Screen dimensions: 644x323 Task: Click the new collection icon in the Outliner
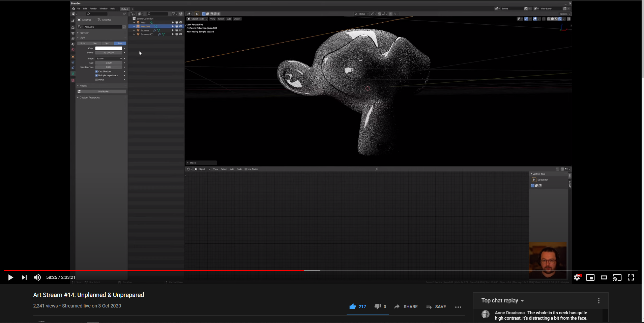181,14
